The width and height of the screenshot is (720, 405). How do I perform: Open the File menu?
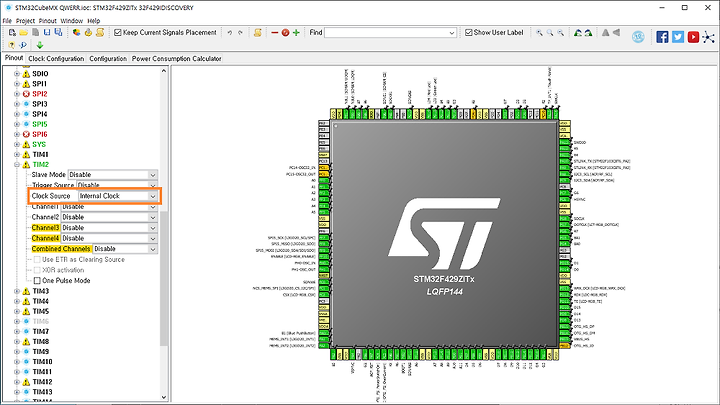pos(7,21)
